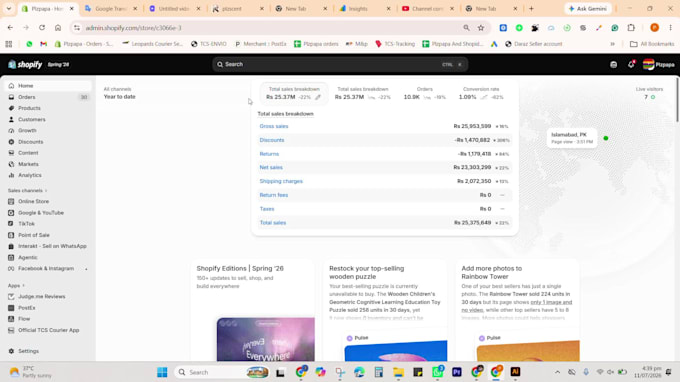
Task: Click the Islamabad, PK map tooltip
Action: tap(572, 138)
